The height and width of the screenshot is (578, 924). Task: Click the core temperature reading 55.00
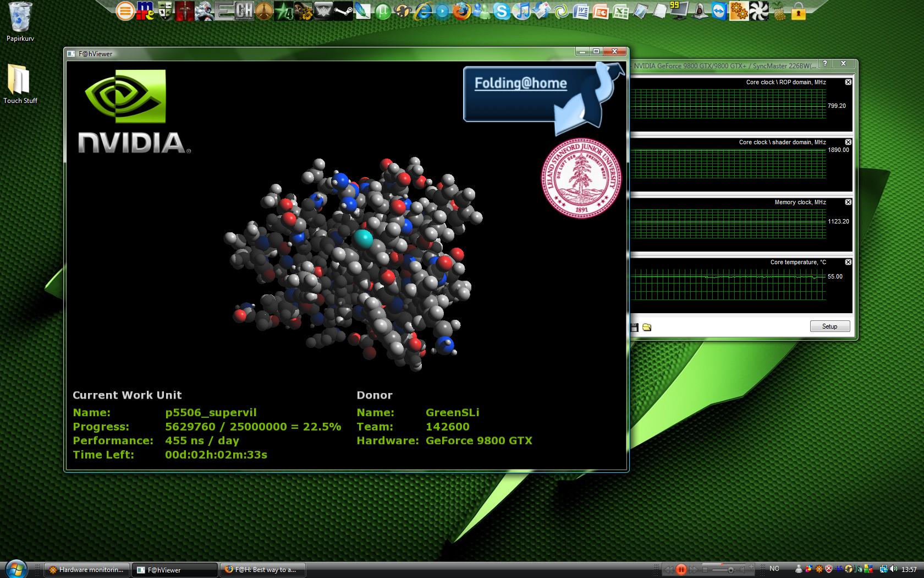(x=835, y=276)
